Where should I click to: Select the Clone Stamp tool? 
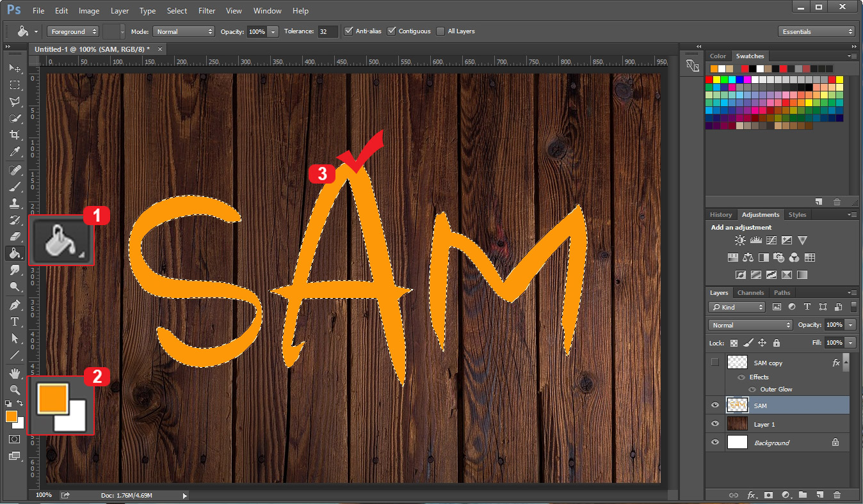coord(15,203)
